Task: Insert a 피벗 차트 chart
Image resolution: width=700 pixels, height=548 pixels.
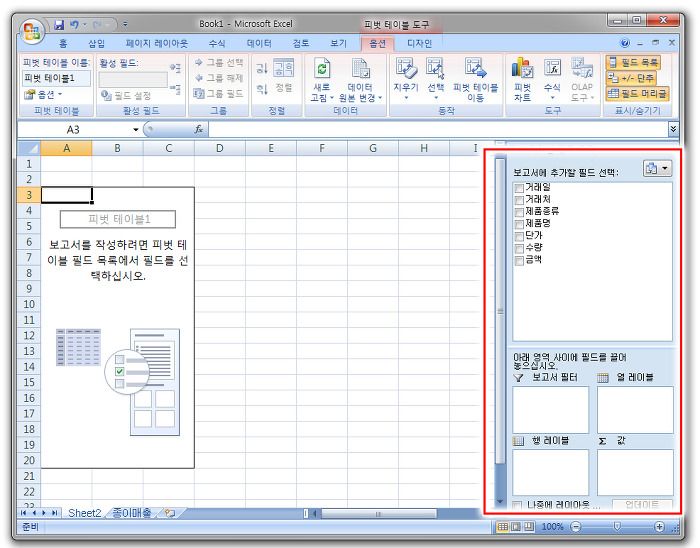Action: [522, 68]
